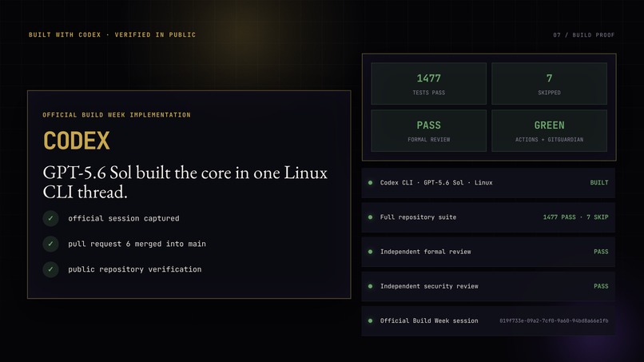This screenshot has width=644, height=362.
Task: Click BUILT WITH CODEX · VERIFIED IN PUBLIC header
Action: click(x=112, y=34)
